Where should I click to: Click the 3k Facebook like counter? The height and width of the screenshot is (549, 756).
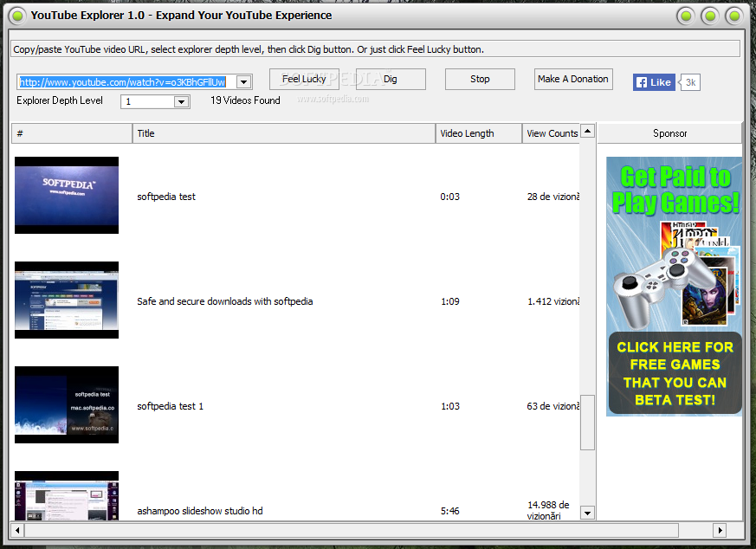(x=690, y=82)
